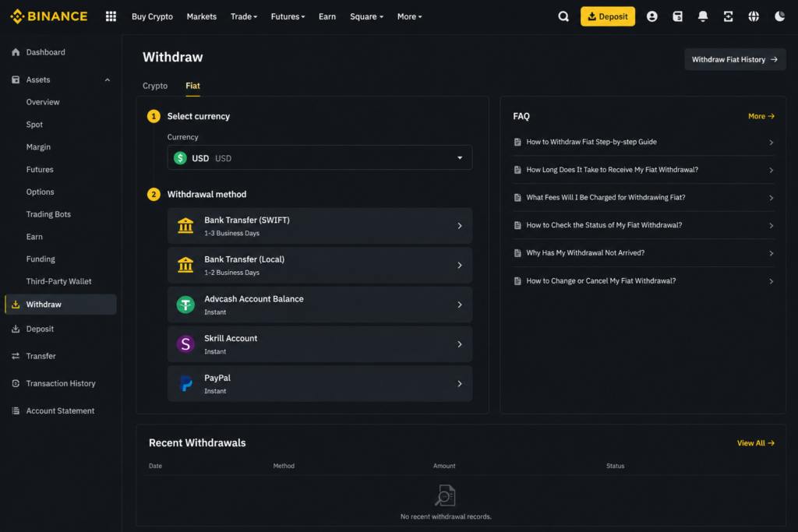Open the Currency USD dropdown
This screenshot has width=798, height=532.
click(320, 157)
